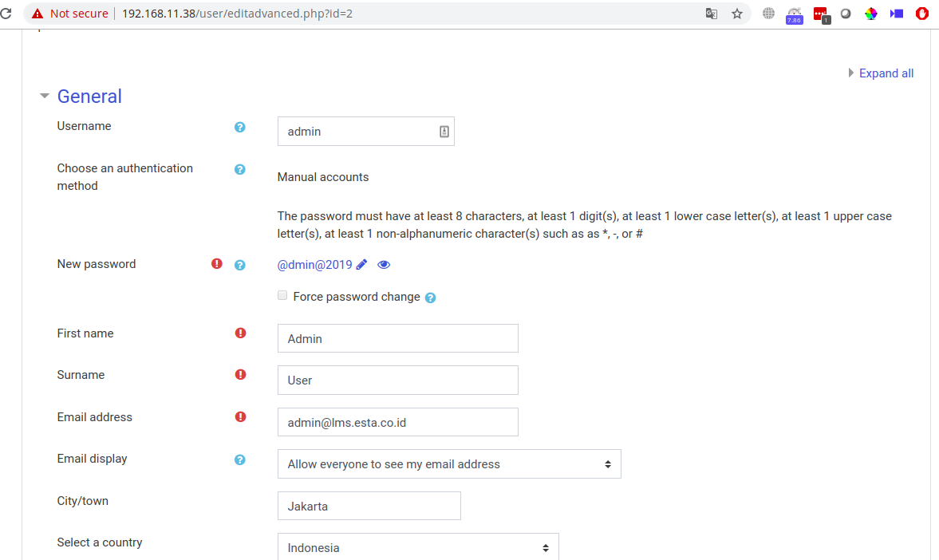Screen dimensions: 939x560
Task: Reveal the password with eye icon
Action: click(x=384, y=264)
